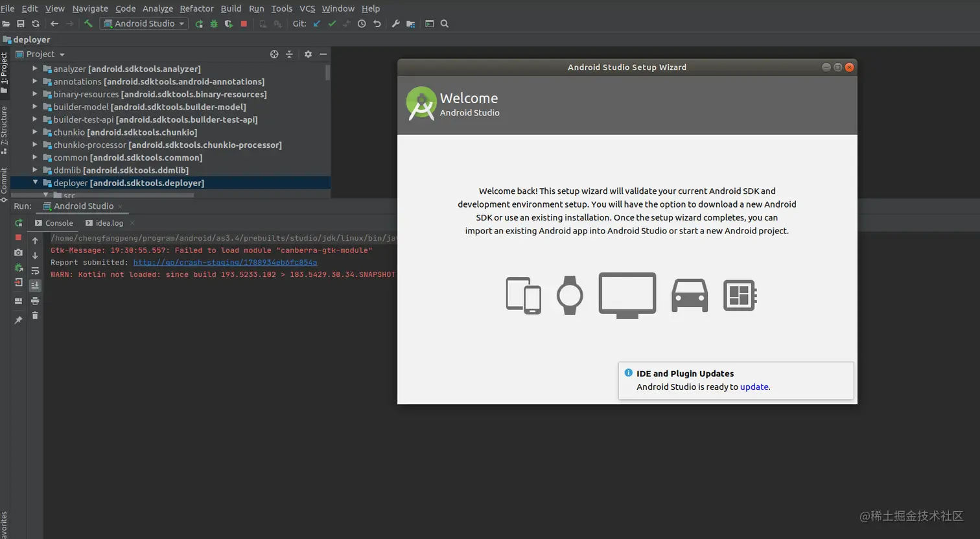Expand the chunkio-processor module node
Screen dimensions: 980x539
pos(35,145)
